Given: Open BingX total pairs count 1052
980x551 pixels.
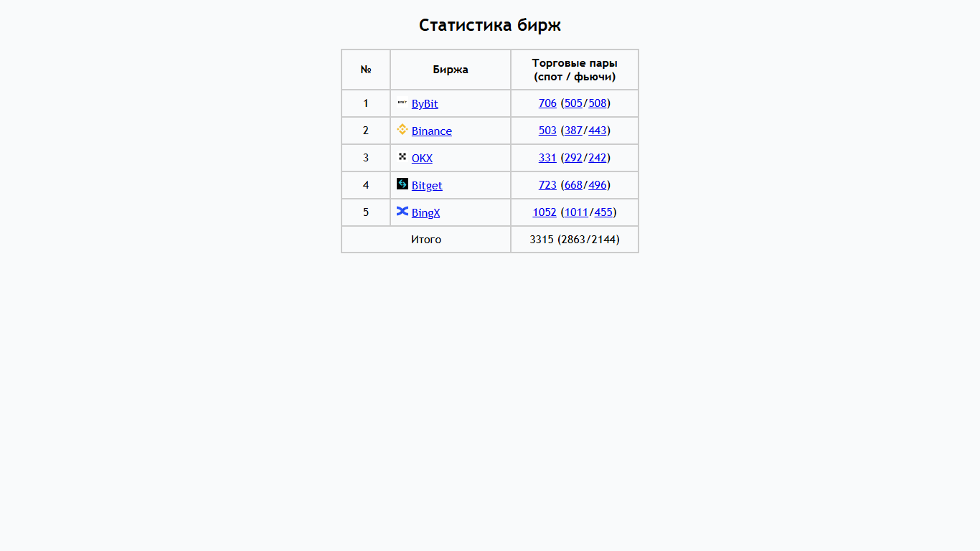Looking at the screenshot, I should point(545,212).
